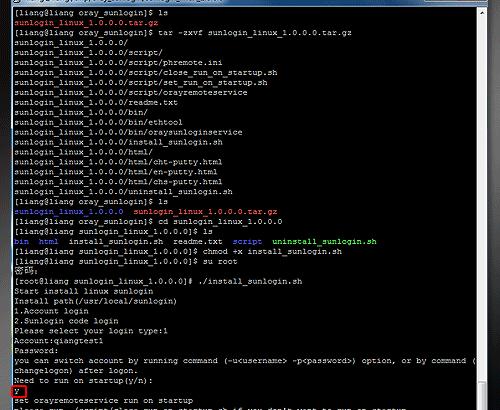Click 'Need to run on startup(y/n):' prompt

(x=83, y=381)
